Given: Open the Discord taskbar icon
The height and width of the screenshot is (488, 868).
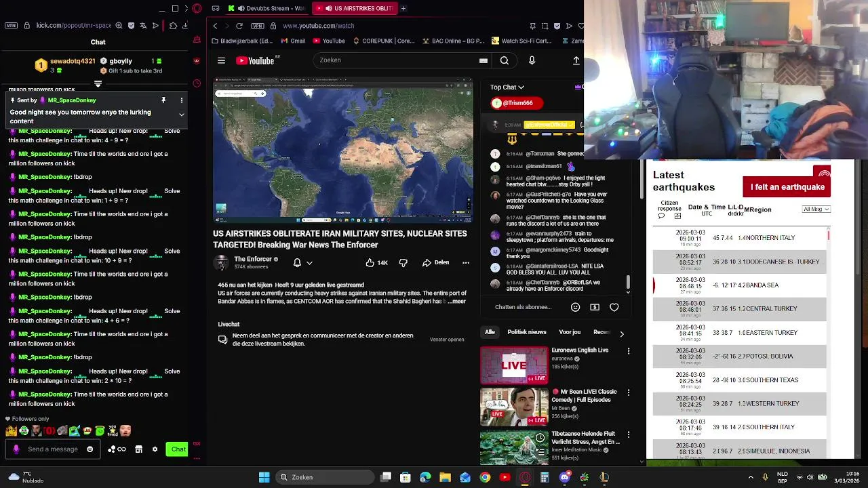Looking at the screenshot, I should pyautogui.click(x=564, y=477).
